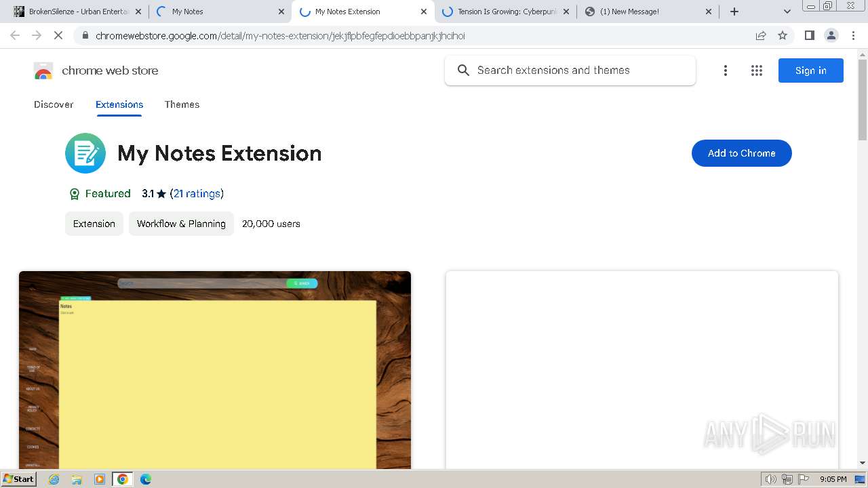Click the Chrome Web Store logo icon
The image size is (868, 488).
(43, 70)
